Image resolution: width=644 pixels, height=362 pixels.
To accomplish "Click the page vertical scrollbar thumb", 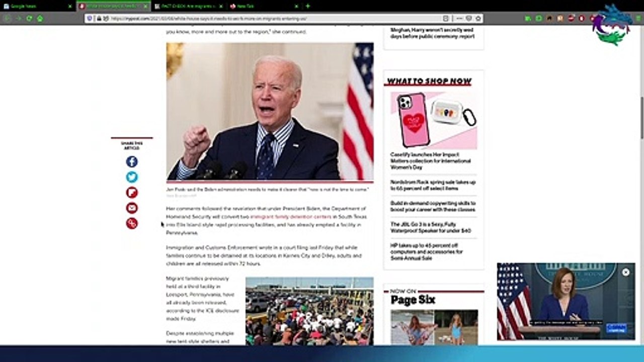I will 642,118.
